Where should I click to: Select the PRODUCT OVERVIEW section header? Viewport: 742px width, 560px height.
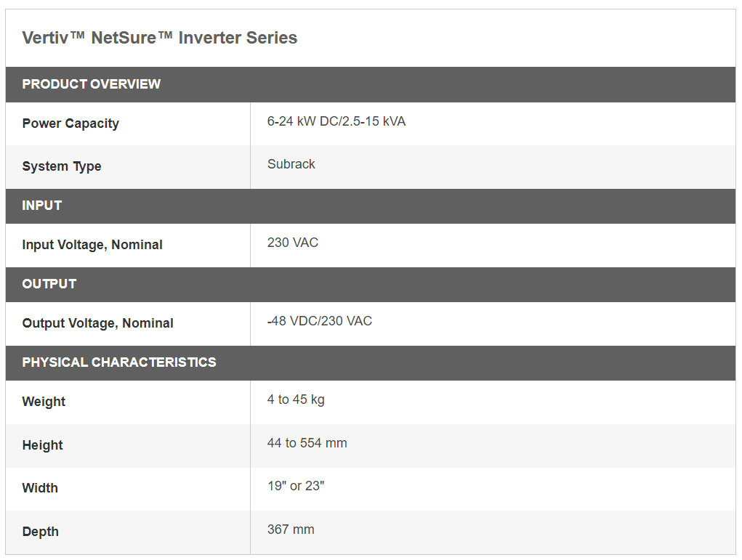91,84
